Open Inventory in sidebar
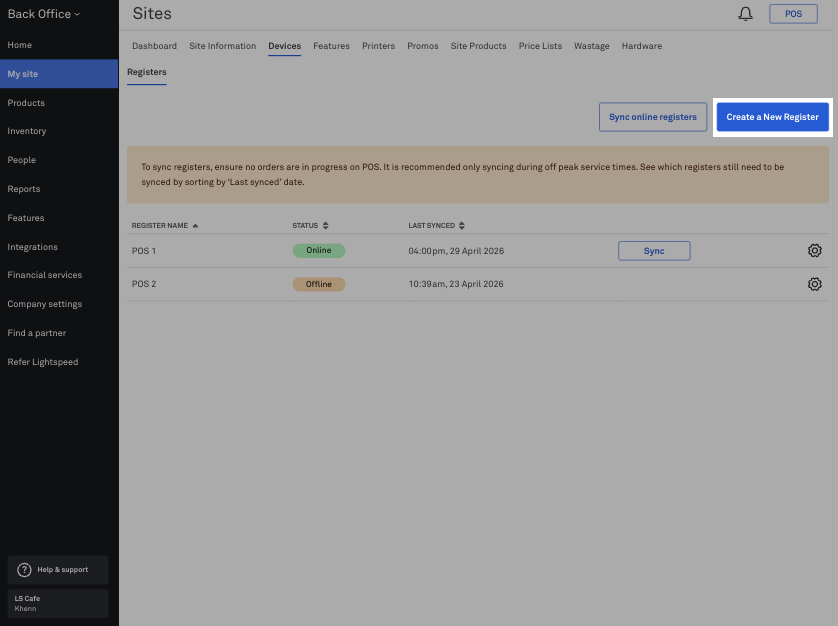 [x=59, y=131]
